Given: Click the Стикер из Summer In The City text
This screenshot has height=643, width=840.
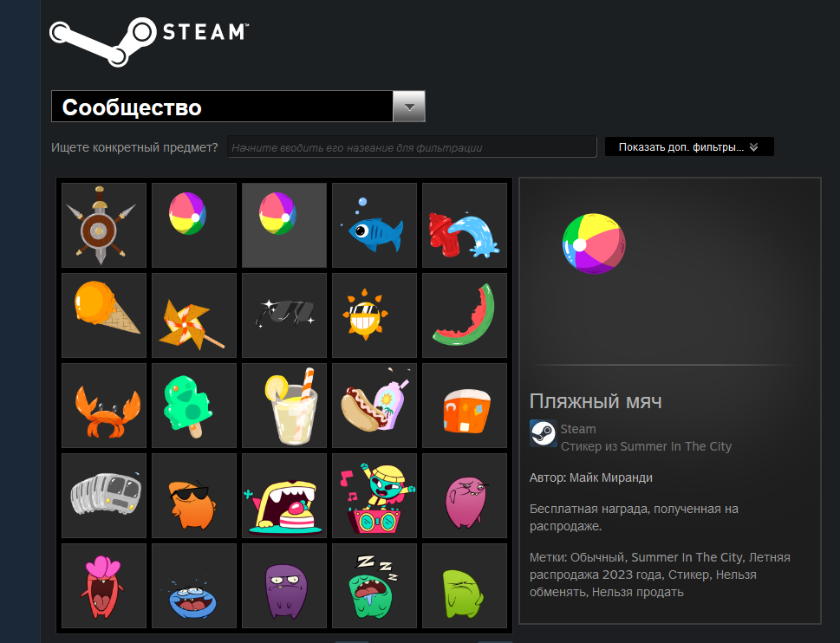Looking at the screenshot, I should pyautogui.click(x=646, y=446).
